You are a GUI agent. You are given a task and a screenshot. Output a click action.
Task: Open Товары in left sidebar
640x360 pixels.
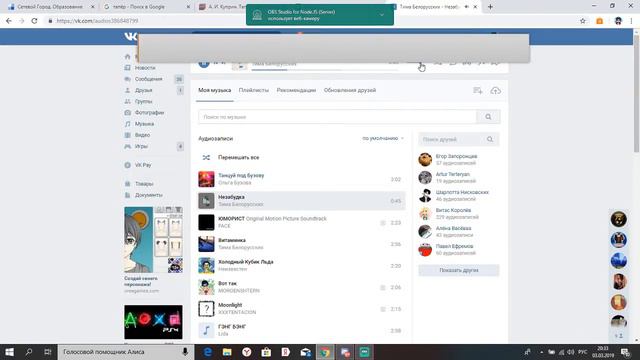point(144,184)
